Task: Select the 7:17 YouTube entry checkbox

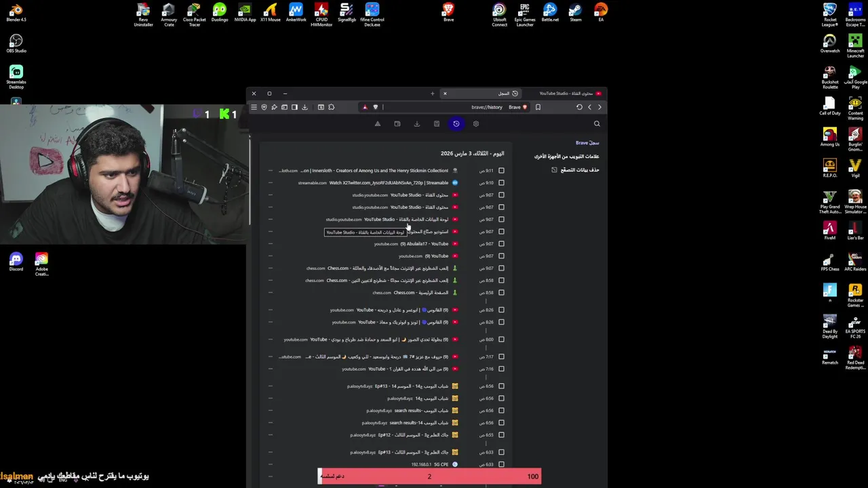Action: point(501,357)
